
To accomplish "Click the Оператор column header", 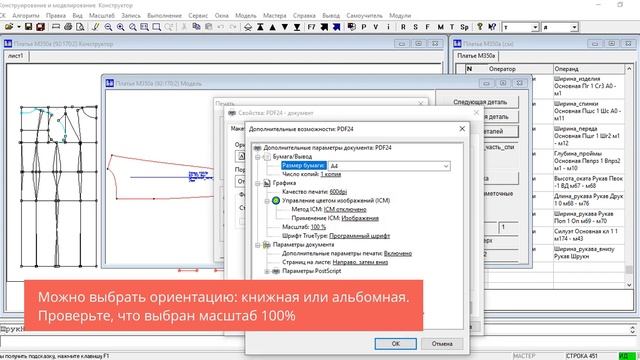I will click(509, 69).
